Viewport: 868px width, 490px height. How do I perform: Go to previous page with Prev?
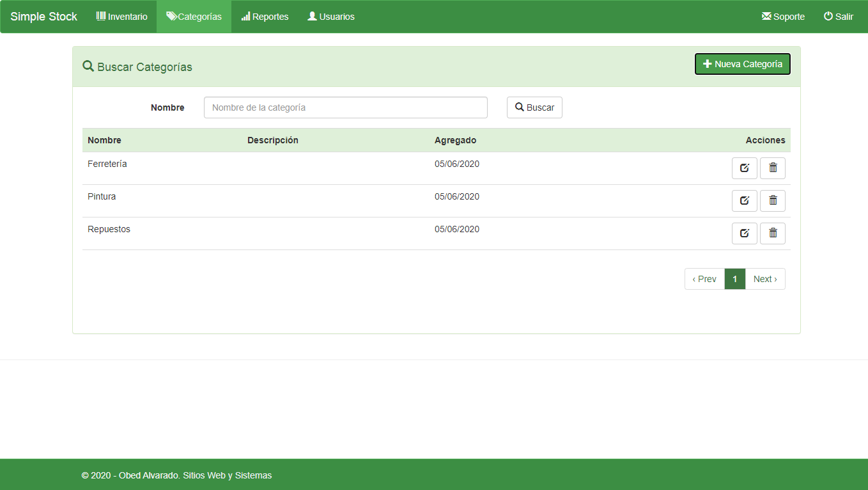[704, 279]
